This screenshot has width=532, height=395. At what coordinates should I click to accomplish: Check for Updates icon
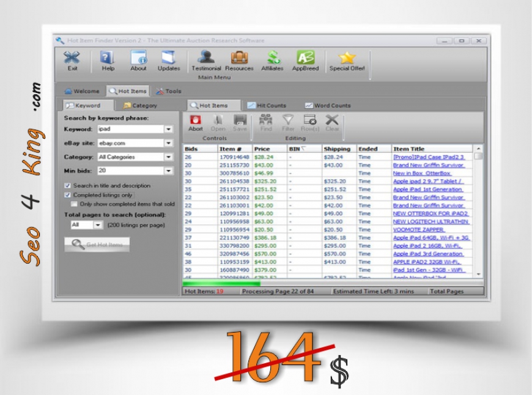[x=169, y=57]
